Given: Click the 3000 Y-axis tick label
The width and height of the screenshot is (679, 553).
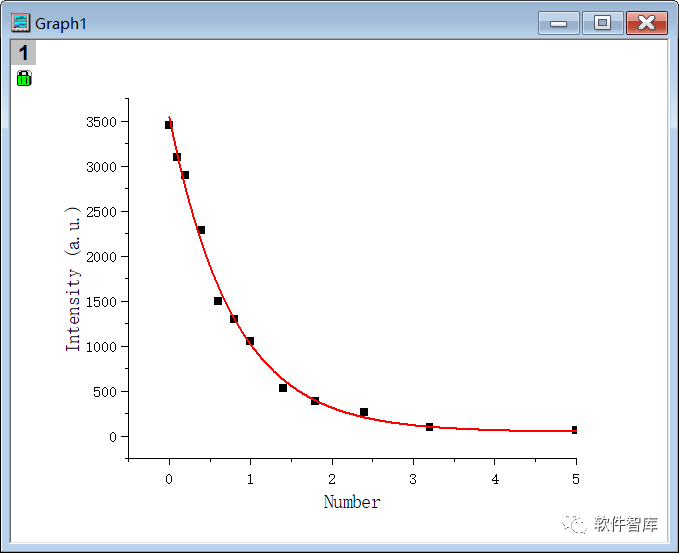Looking at the screenshot, I should tap(101, 167).
